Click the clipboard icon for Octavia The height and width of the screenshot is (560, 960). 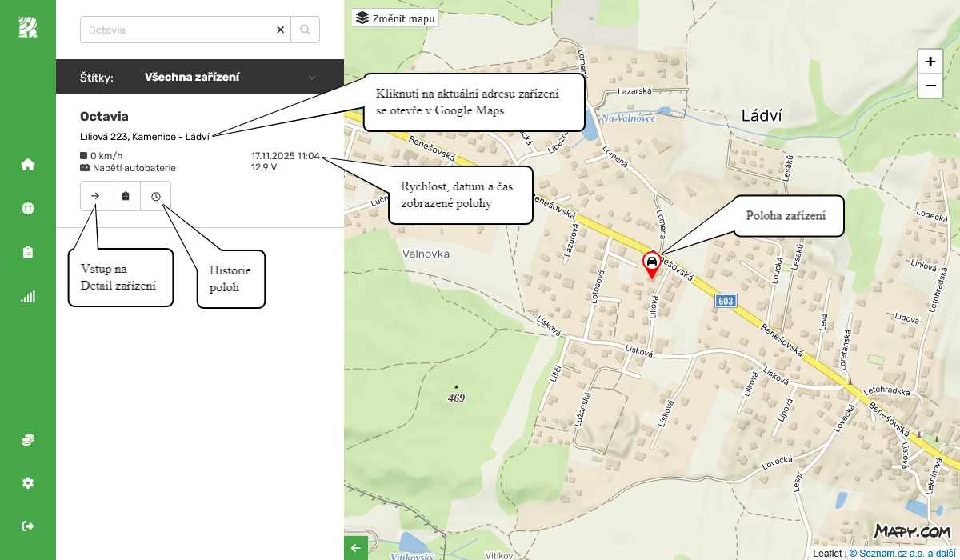[125, 195]
